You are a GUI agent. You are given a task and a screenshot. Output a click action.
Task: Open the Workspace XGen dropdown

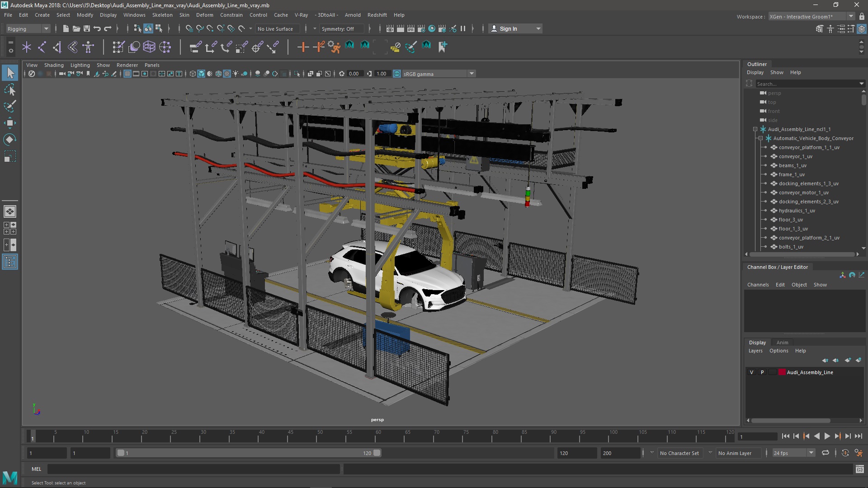coord(811,16)
